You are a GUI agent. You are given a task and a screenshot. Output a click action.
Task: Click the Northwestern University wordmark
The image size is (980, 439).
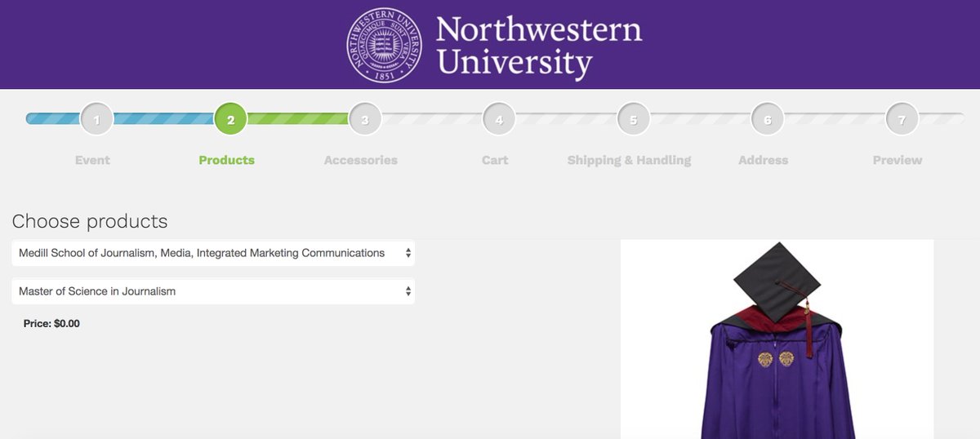539,47
